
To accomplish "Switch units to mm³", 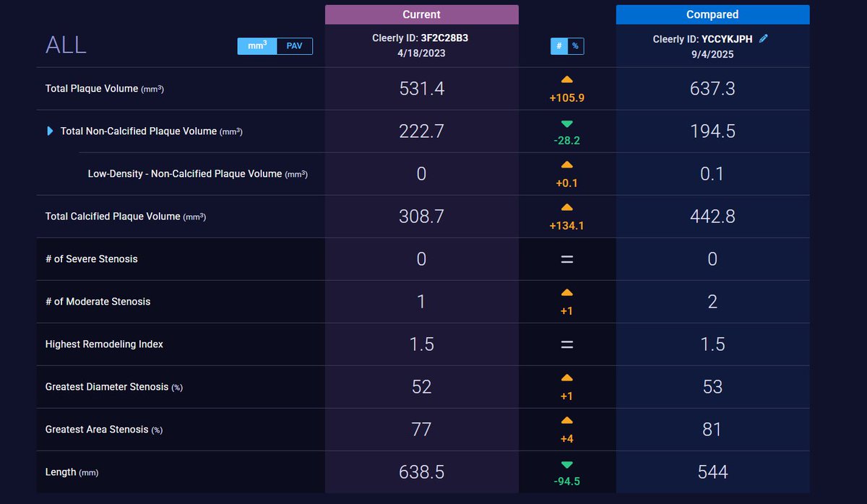I will (257, 46).
